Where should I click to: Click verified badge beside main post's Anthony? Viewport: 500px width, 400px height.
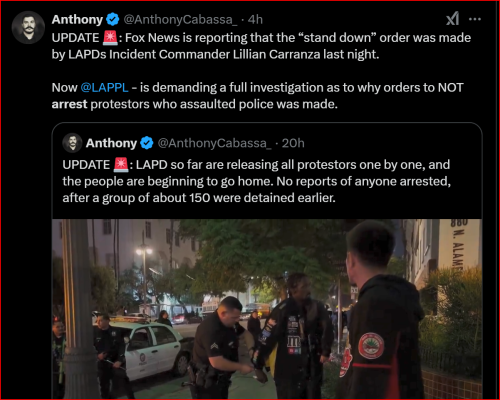pos(113,19)
